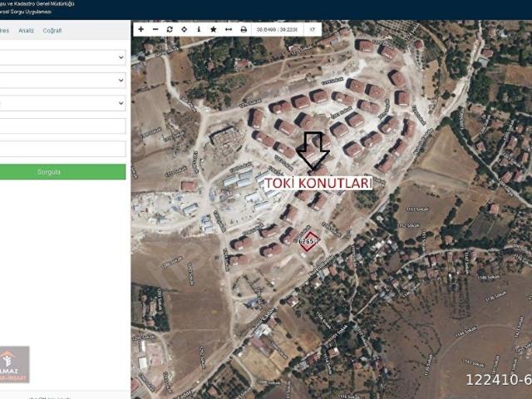Open the third dropdown in the query panel
Viewport: 532px width, 399px height.
click(62, 103)
